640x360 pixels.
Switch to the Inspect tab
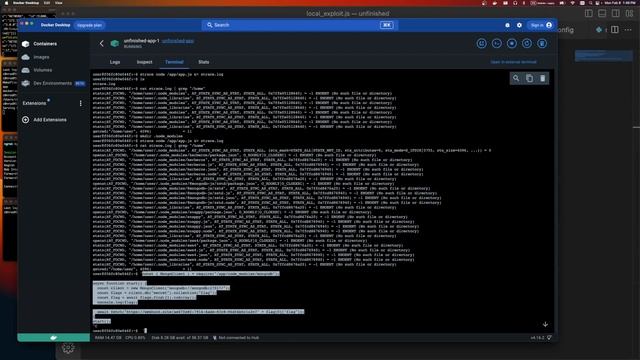[144, 62]
